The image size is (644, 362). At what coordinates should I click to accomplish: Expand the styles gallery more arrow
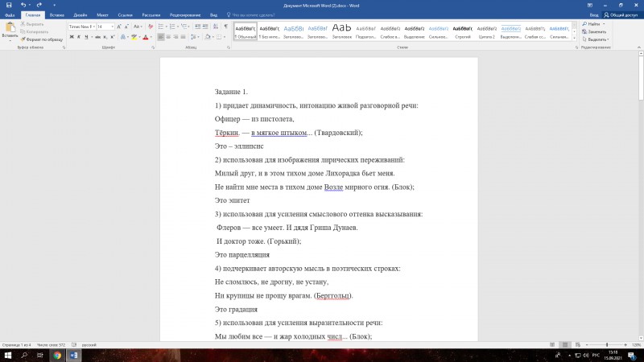point(575,38)
